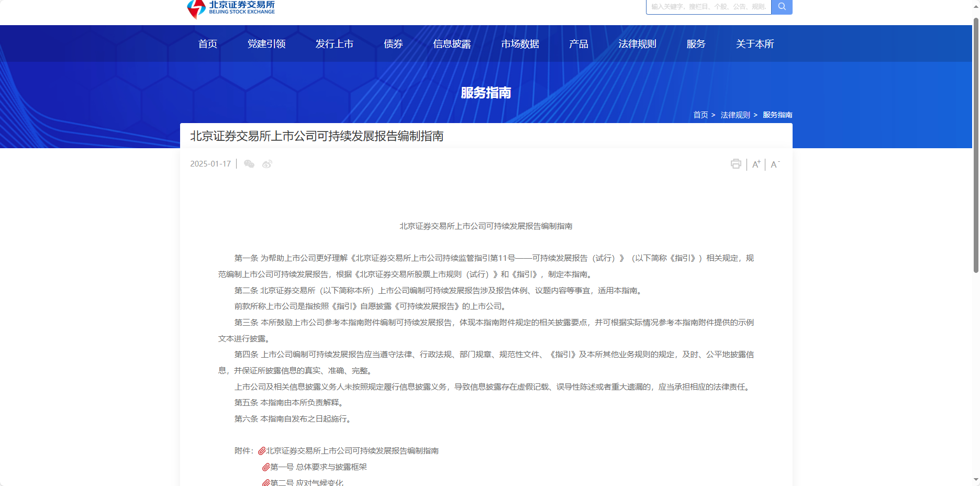Open the 首页 navigation menu item
980x486 pixels.
click(x=208, y=44)
